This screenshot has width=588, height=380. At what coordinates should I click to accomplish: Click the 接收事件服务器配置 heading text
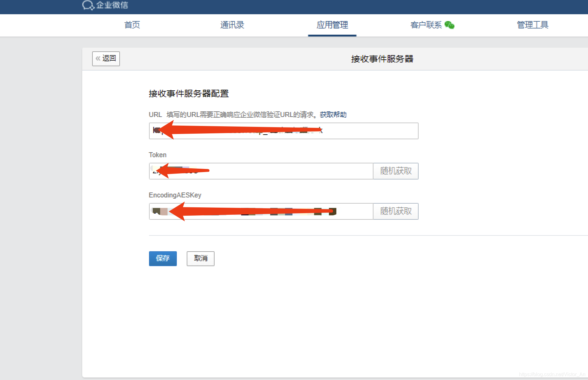coord(189,93)
